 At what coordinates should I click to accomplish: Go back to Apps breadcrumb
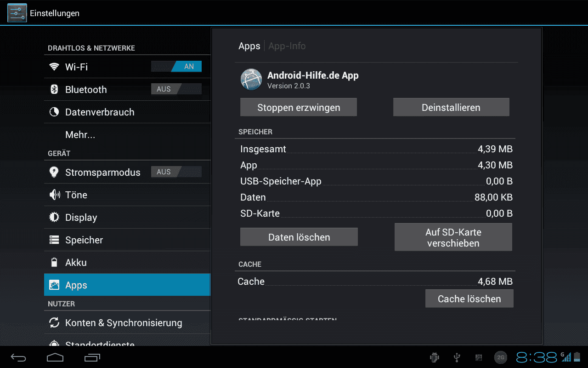[x=249, y=46]
